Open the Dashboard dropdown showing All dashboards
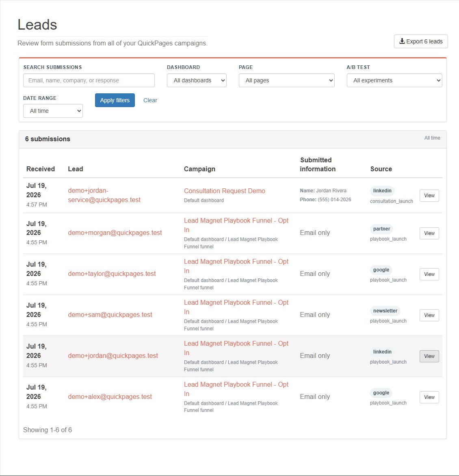 pos(197,80)
